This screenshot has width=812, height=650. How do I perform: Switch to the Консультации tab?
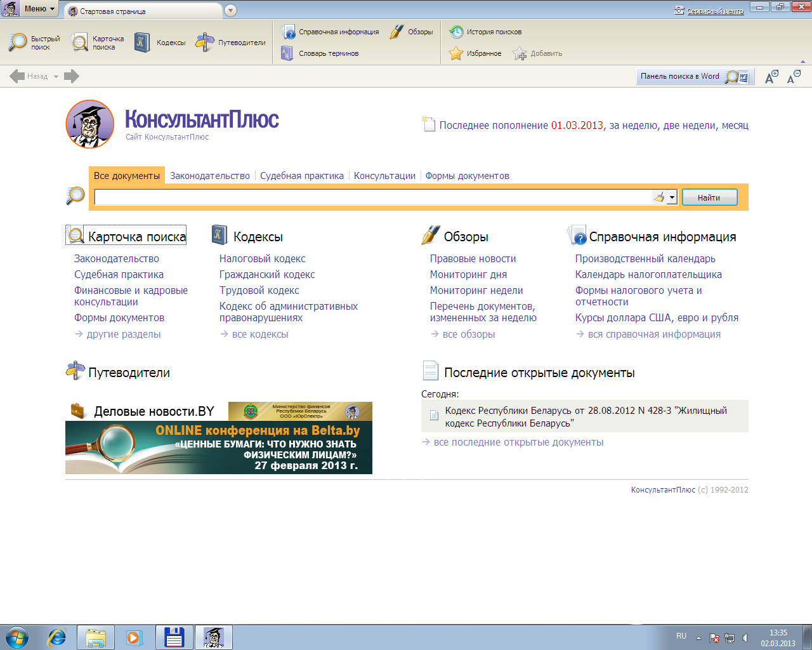click(384, 176)
